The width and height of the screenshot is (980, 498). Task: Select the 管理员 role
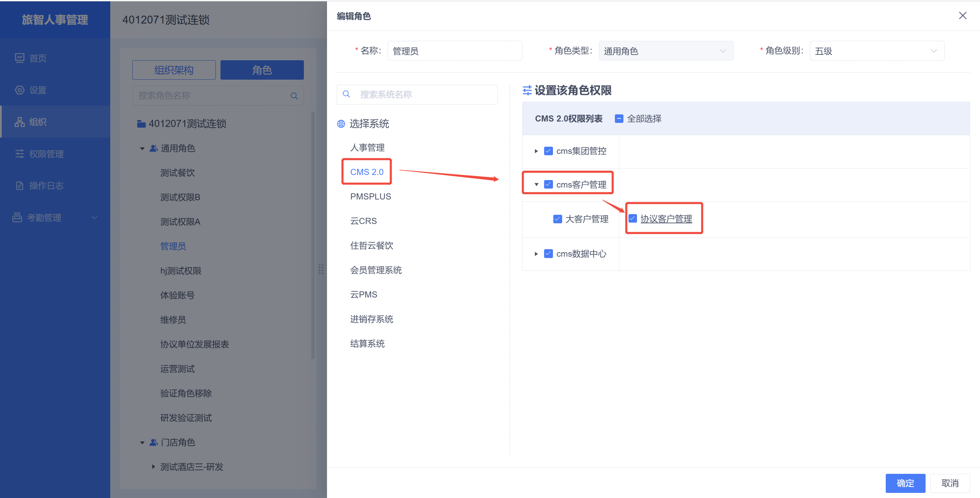point(173,246)
